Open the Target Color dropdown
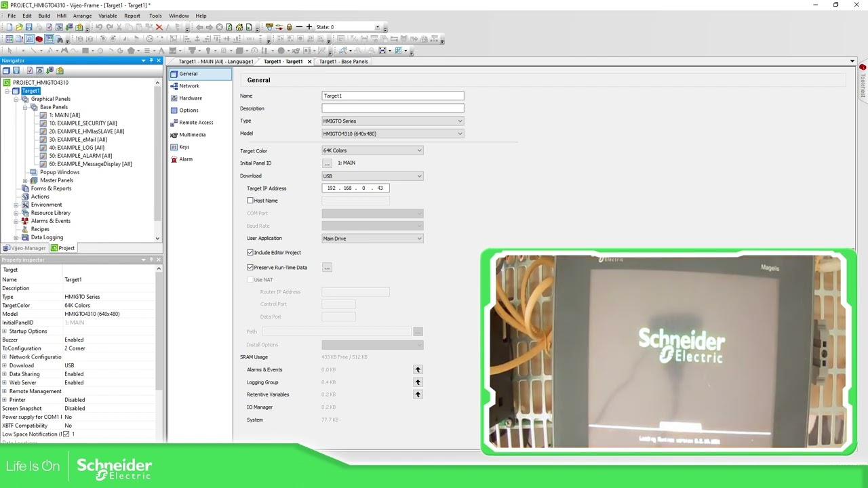The height and width of the screenshot is (488, 868). point(372,150)
